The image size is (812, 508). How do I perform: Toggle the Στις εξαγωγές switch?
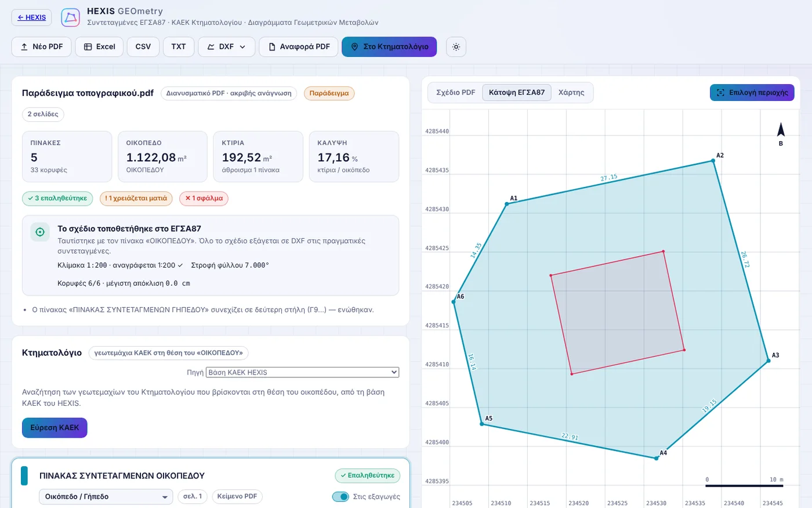pos(340,496)
